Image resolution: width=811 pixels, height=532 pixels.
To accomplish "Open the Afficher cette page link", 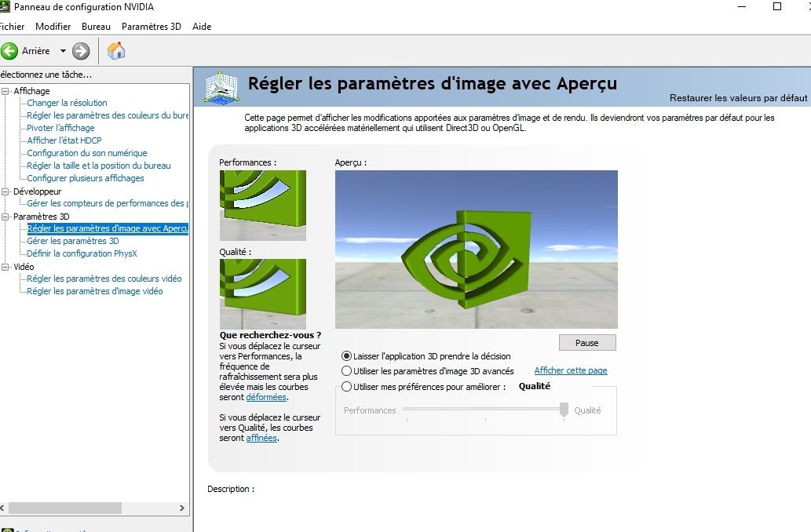I will coord(571,370).
